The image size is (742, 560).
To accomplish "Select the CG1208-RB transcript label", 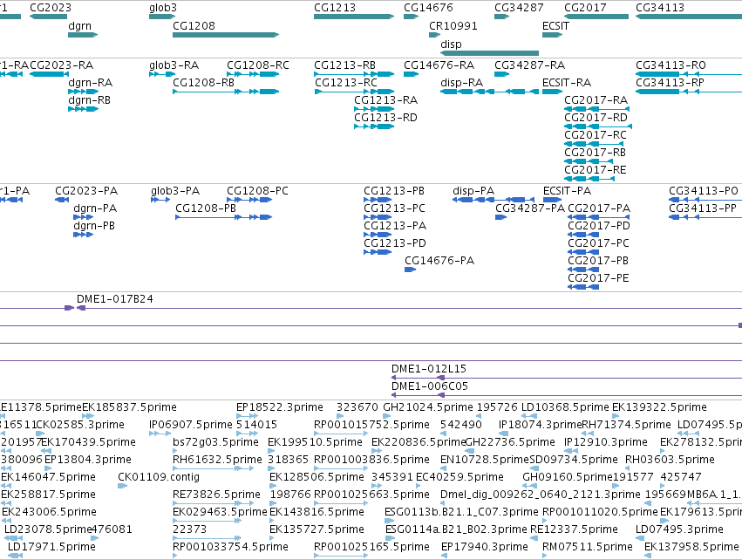I will click(x=203, y=82).
